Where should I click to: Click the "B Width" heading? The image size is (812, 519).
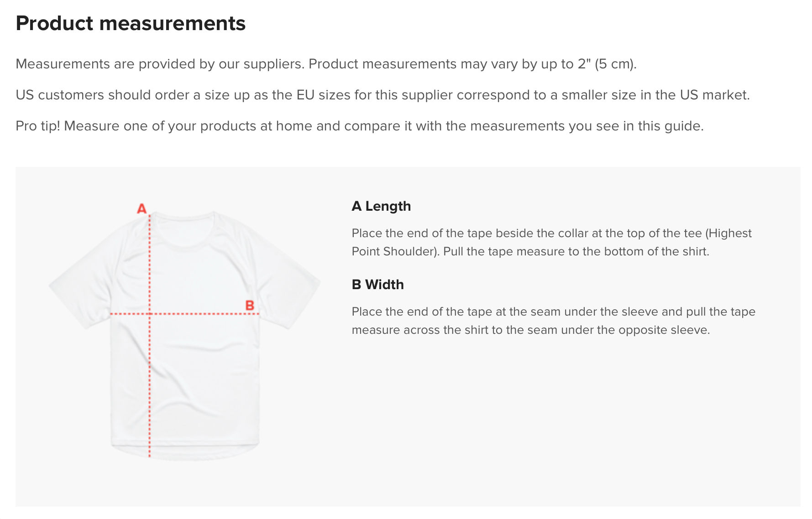point(377,285)
